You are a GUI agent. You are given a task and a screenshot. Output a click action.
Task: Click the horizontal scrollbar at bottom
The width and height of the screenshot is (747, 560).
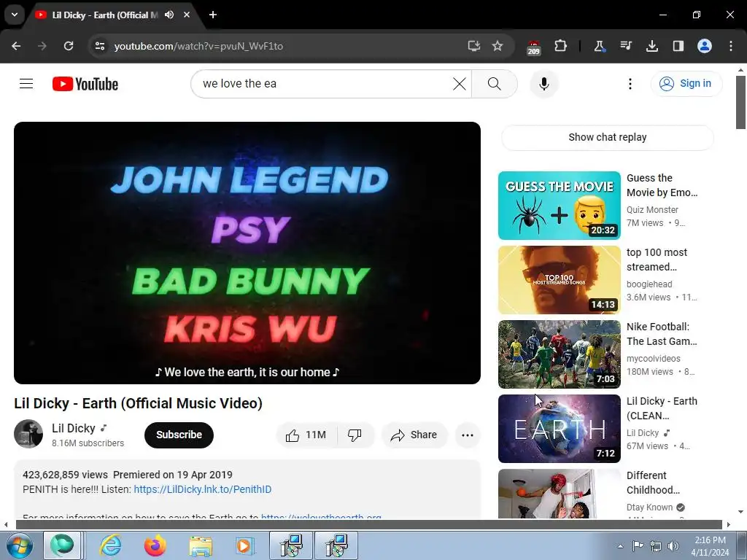(x=369, y=524)
